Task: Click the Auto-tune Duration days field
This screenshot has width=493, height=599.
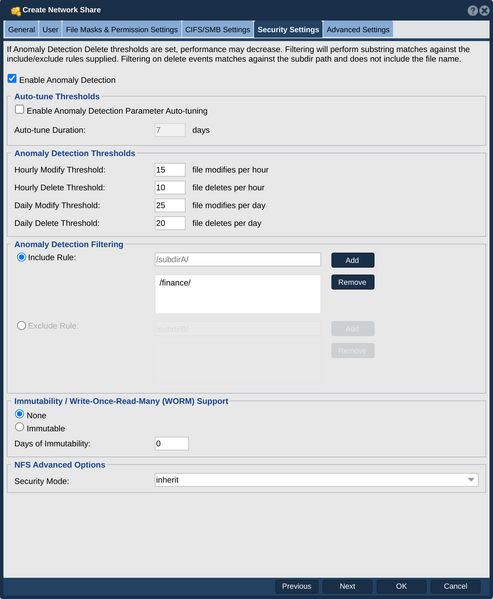Action: 170,130
